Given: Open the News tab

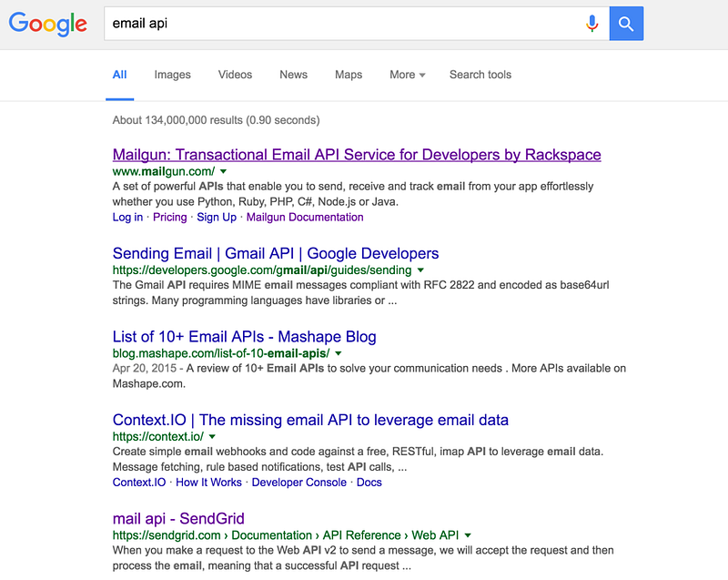Looking at the screenshot, I should click(293, 75).
